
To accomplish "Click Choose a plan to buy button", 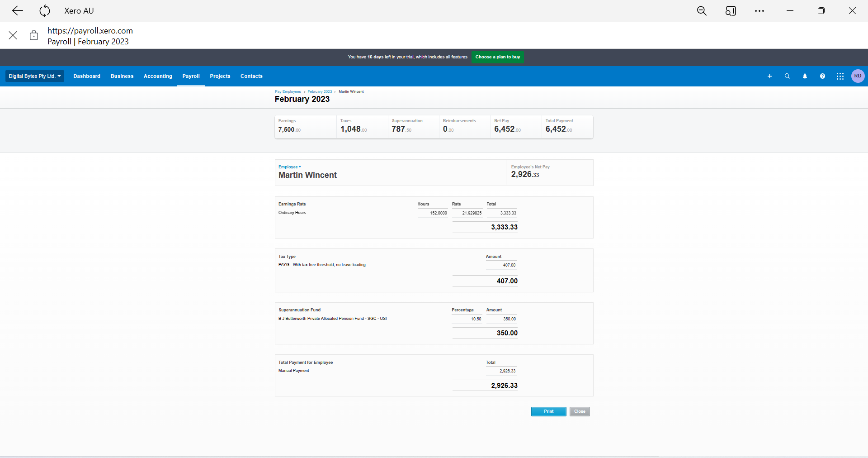I will (498, 57).
